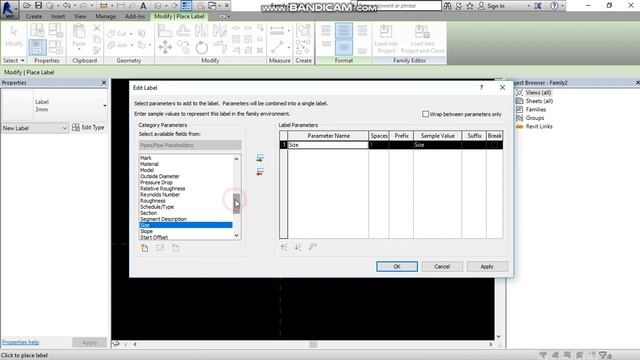Open the Paste dropdown arrow in Clipboard panel
The width and height of the screenshot is (640, 360).
[79, 50]
